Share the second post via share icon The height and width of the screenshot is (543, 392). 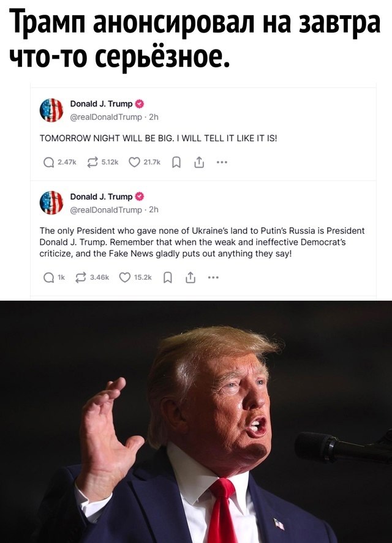coord(190,277)
